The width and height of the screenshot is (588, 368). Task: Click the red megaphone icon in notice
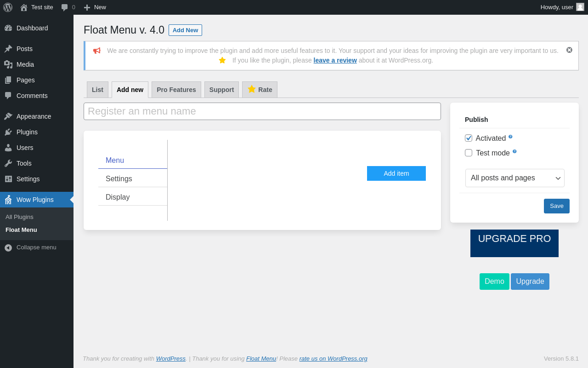pyautogui.click(x=96, y=51)
